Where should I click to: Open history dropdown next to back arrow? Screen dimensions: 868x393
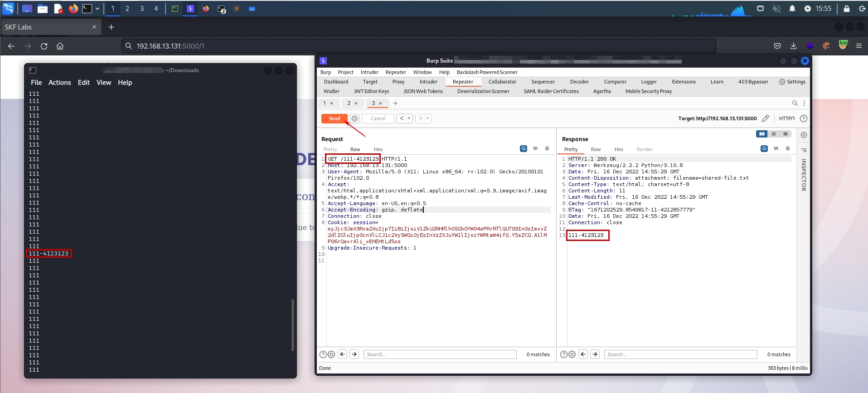point(409,118)
